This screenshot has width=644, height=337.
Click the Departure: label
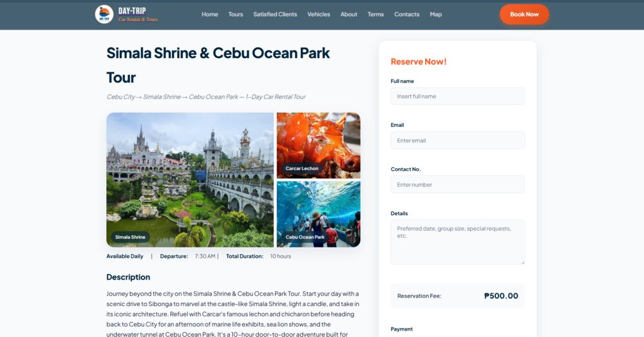pyautogui.click(x=174, y=256)
